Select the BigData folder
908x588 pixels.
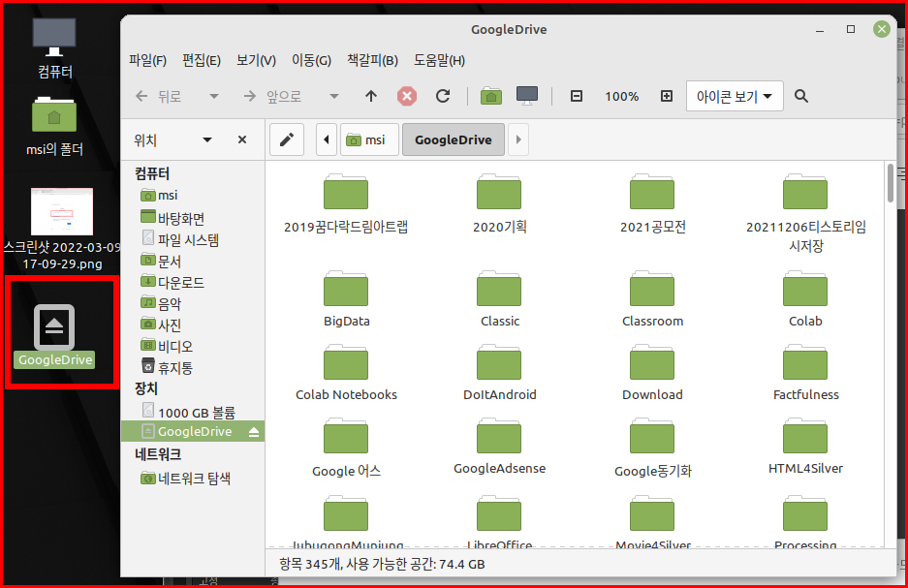(346, 299)
